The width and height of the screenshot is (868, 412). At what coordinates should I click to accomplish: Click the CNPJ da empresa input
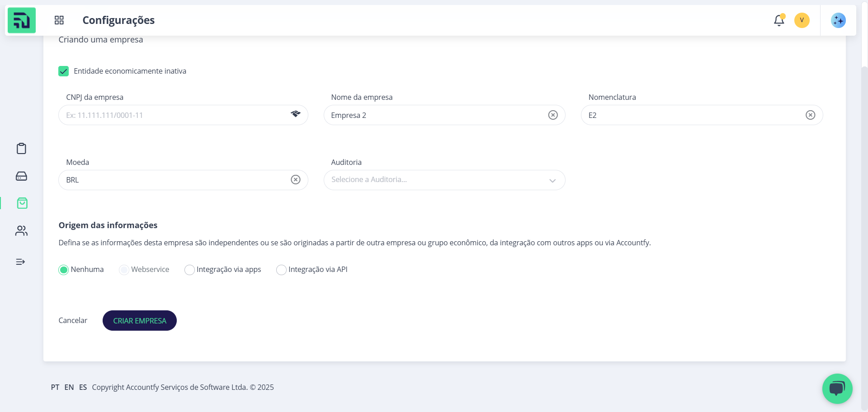point(183,115)
